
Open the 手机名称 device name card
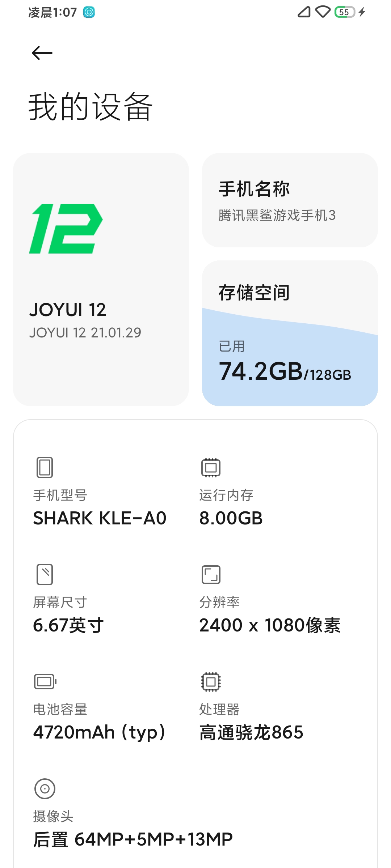[x=290, y=200]
